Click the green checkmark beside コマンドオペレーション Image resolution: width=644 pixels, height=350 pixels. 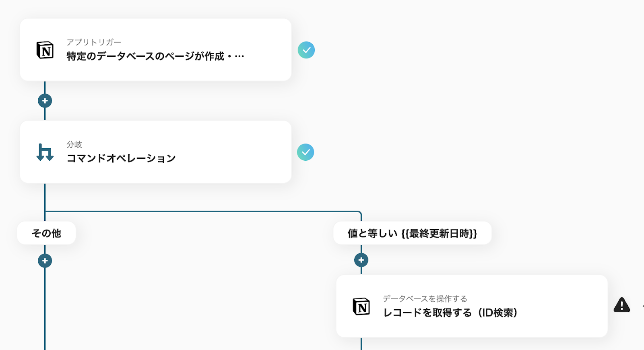click(x=305, y=152)
